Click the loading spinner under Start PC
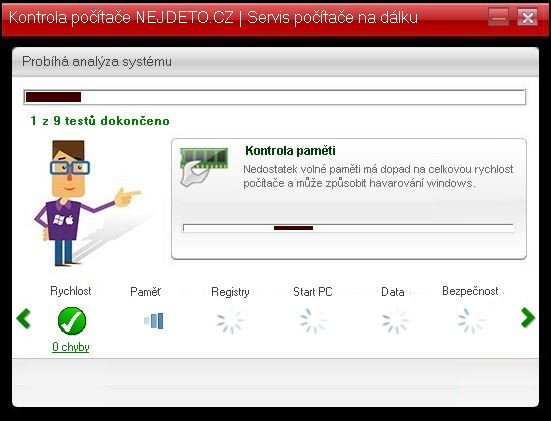Screen dimensions: 551x421 pos(313,321)
